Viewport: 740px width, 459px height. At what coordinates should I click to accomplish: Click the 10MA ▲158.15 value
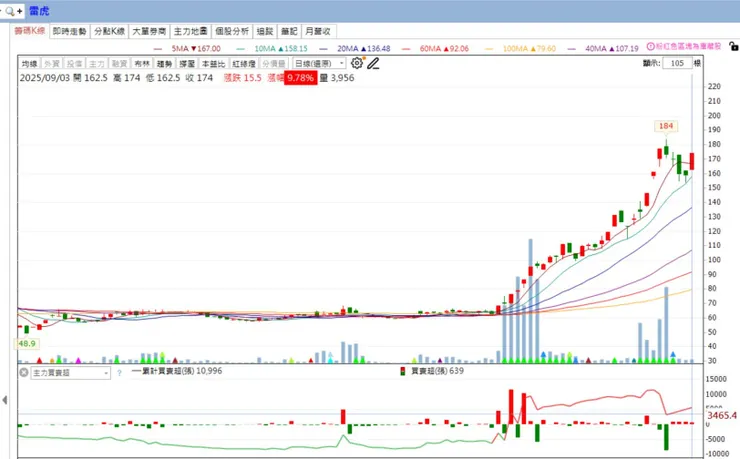tap(281, 49)
